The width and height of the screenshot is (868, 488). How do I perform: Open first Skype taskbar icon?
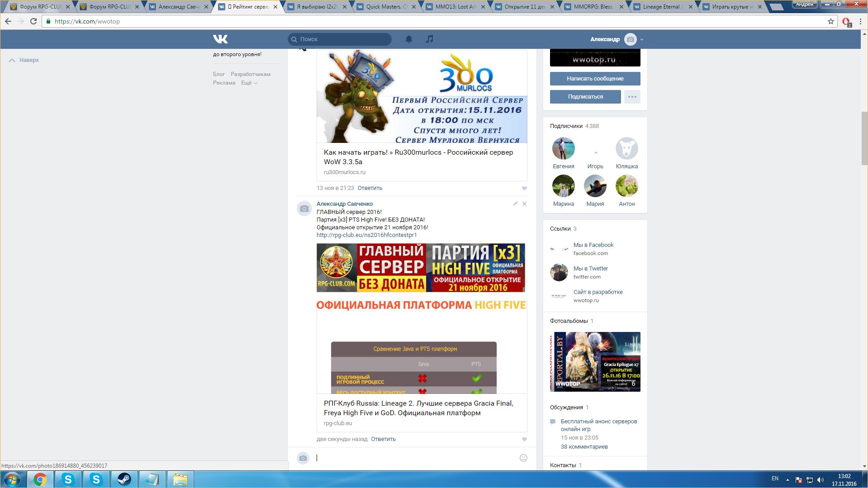[x=68, y=479]
